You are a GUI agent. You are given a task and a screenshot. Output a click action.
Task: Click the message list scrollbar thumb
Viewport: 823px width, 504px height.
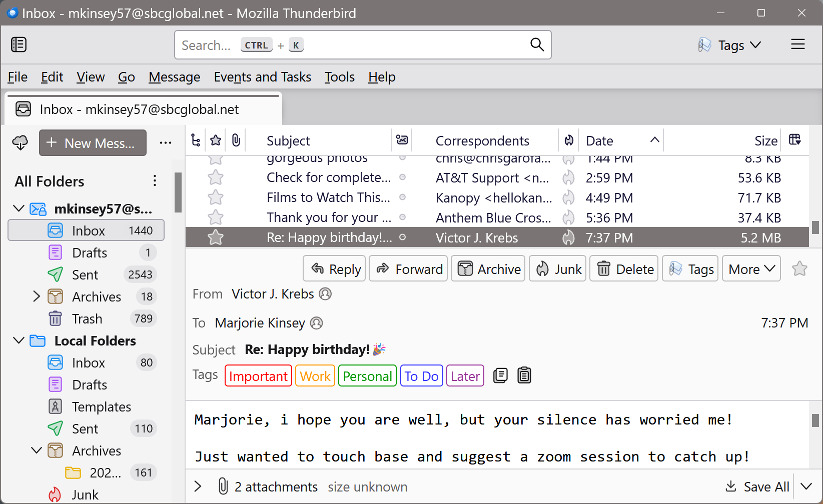[x=815, y=227]
